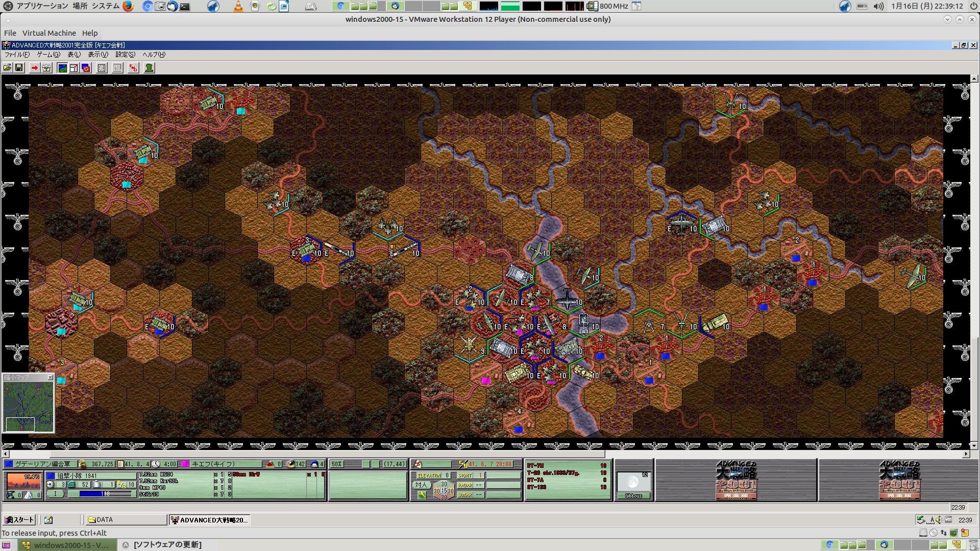Image resolution: width=980 pixels, height=551 pixels.
Task: Click the open file folder toolbar icon
Action: pyautogui.click(x=7, y=68)
